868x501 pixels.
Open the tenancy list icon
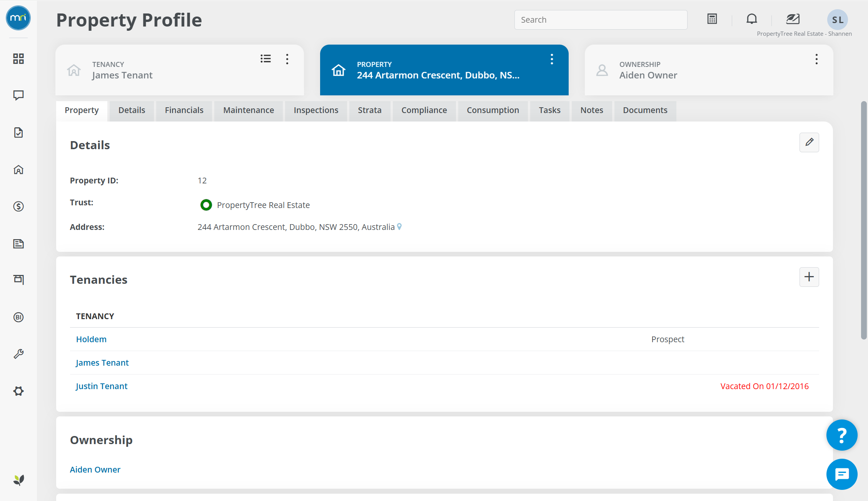coord(265,58)
